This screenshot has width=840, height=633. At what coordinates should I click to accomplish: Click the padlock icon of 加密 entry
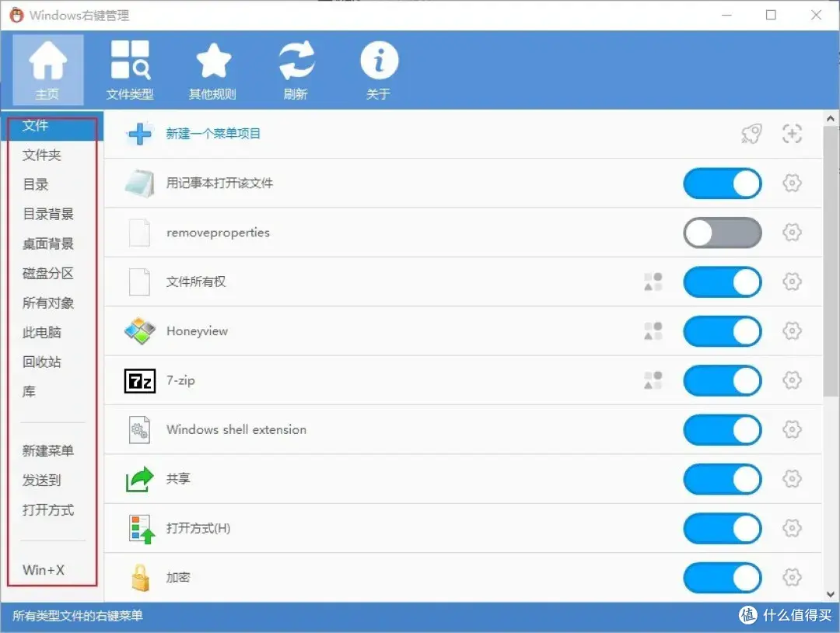140,577
